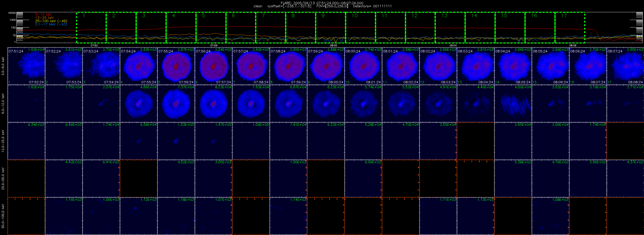Click the 'clean' algorithm label in header
644x235 pixels.
pos(258,6)
